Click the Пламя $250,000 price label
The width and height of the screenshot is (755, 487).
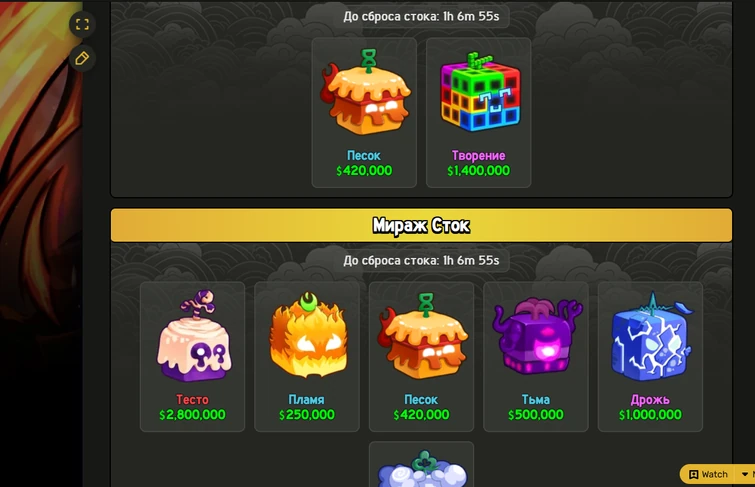click(x=307, y=415)
